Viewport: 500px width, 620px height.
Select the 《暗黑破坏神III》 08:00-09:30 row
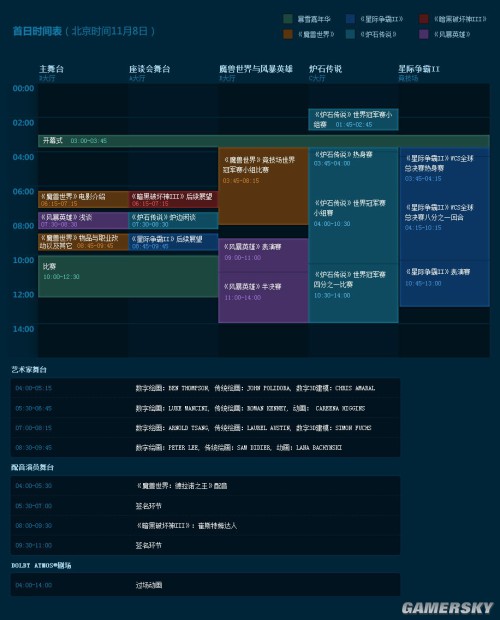pos(205,525)
